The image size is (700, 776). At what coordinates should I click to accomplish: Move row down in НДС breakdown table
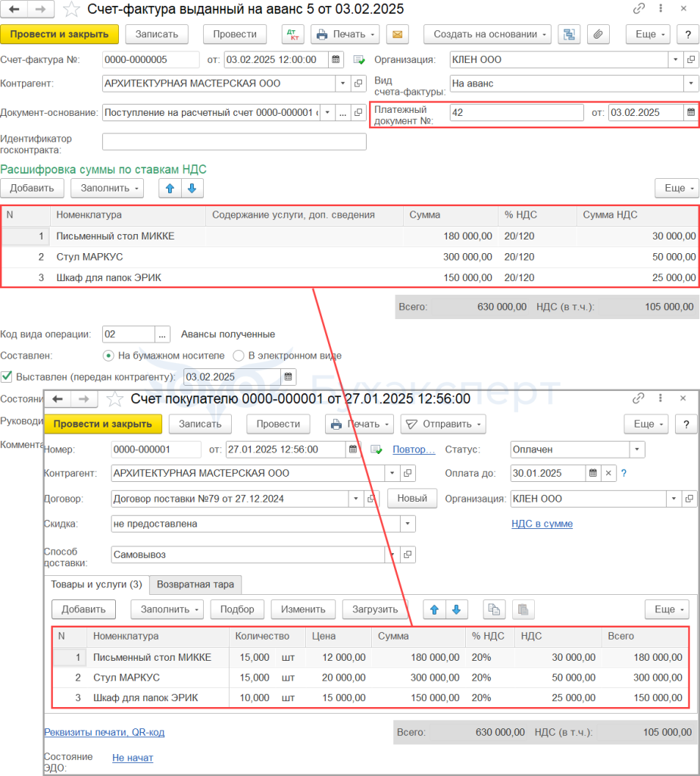point(192,188)
